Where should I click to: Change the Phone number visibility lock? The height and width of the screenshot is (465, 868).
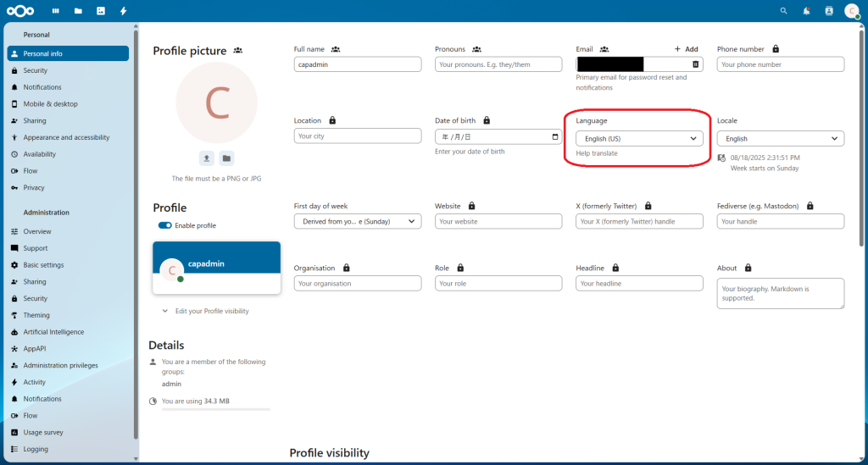tap(776, 49)
